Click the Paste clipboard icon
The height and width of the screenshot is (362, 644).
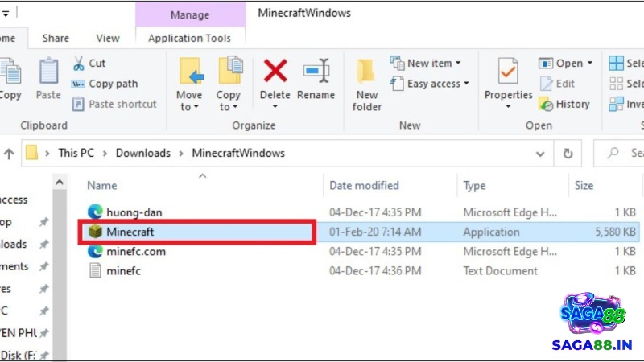coord(48,72)
